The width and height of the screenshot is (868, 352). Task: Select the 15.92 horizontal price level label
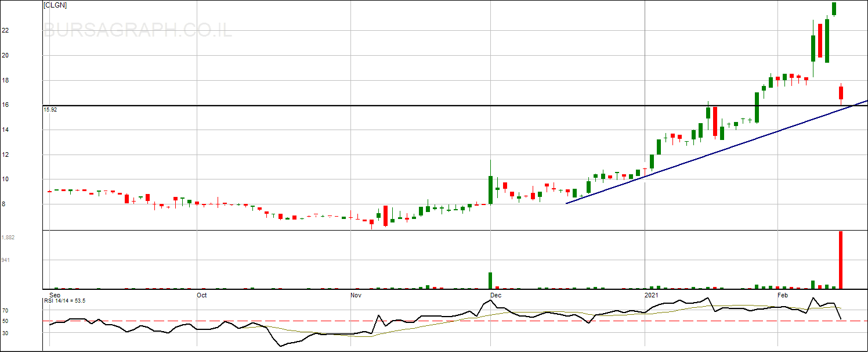click(50, 109)
